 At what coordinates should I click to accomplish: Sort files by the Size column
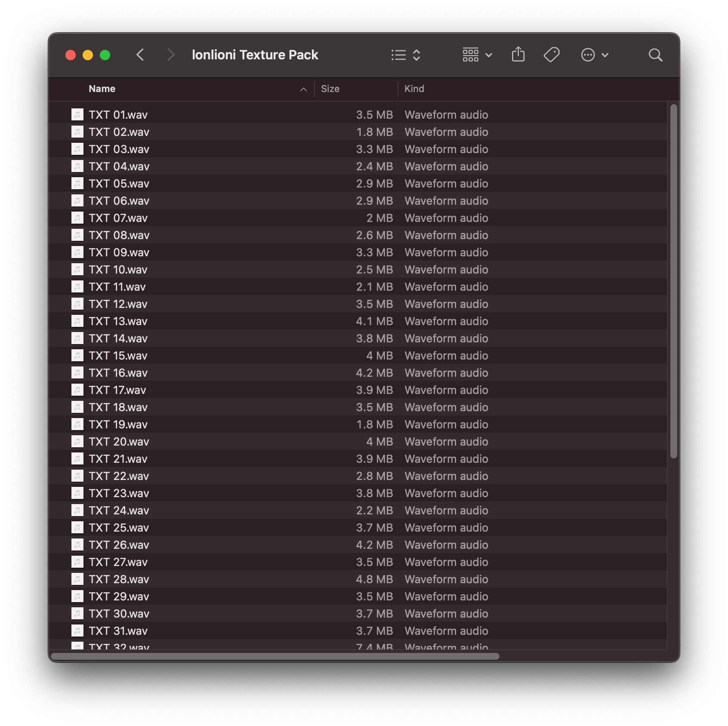click(x=330, y=89)
